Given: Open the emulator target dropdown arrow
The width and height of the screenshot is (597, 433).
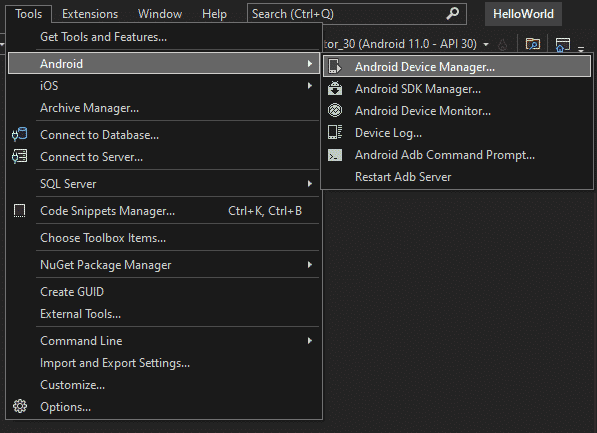Looking at the screenshot, I should (486, 45).
